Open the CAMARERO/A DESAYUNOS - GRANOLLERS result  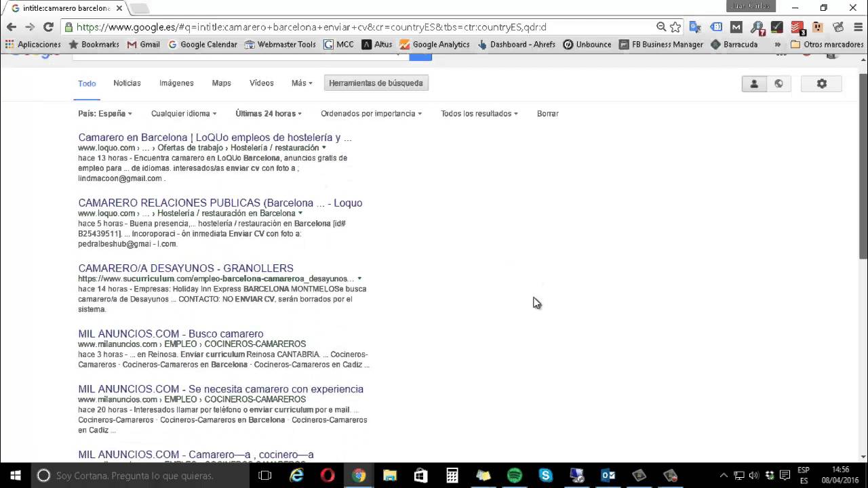(x=186, y=268)
